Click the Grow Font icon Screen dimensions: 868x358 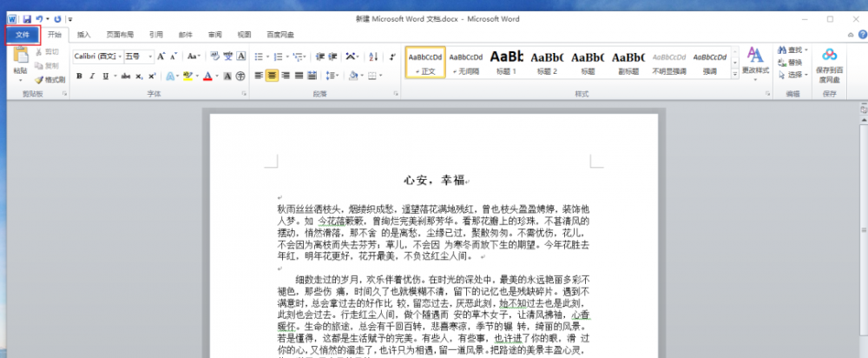point(161,56)
